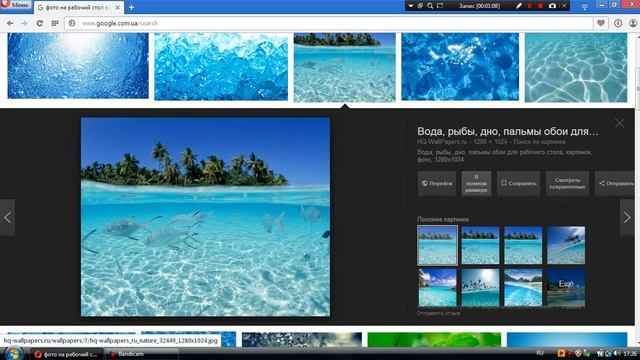Select bottom-row similar image with lagoon and clouds

pos(437,287)
